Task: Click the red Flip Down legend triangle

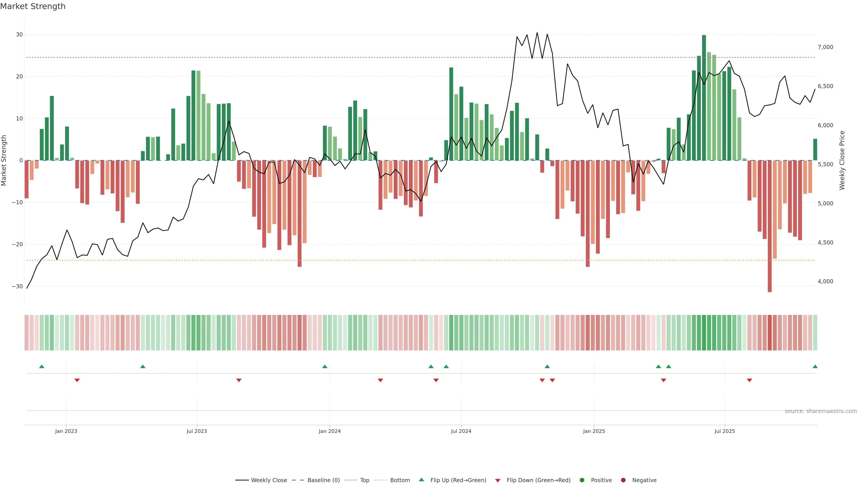Action: [x=498, y=480]
